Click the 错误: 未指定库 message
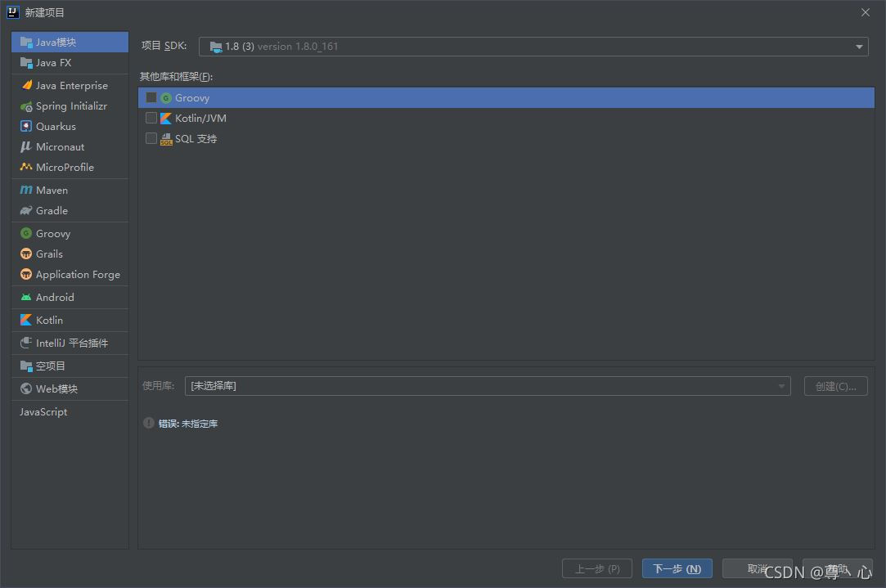 [x=188, y=424]
